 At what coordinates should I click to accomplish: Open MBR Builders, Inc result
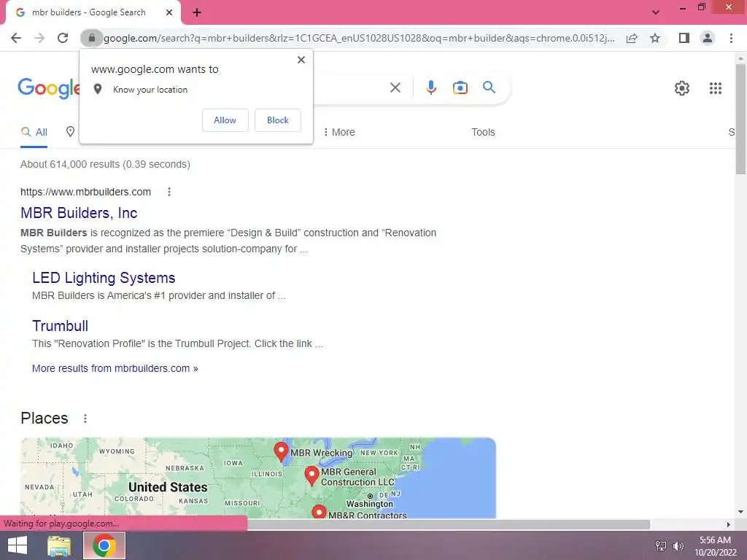point(79,213)
